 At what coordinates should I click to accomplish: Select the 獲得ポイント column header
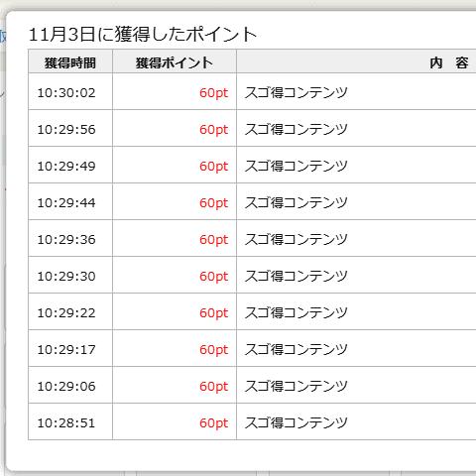175,62
